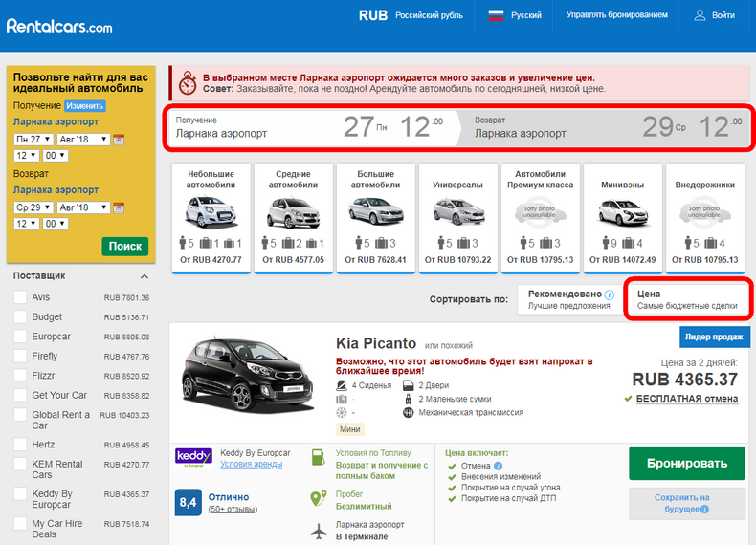Click the door icon beside 2 Двери
756x545 pixels.
coord(408,385)
